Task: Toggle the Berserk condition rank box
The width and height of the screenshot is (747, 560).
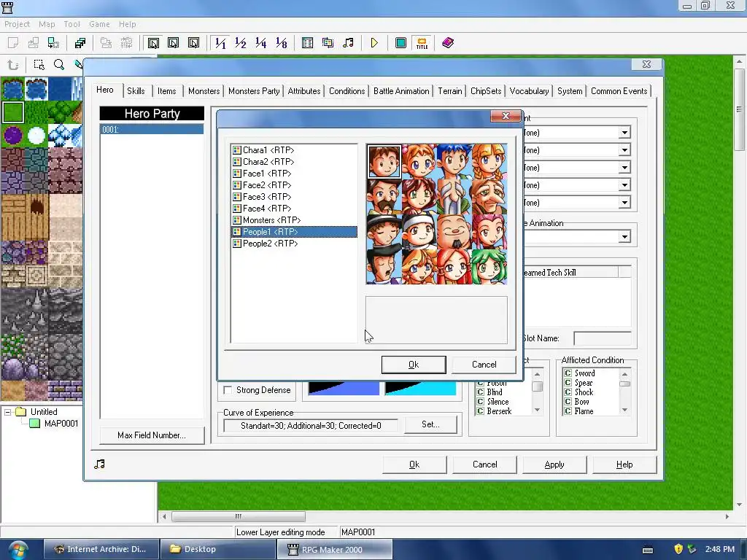Action: [480, 411]
